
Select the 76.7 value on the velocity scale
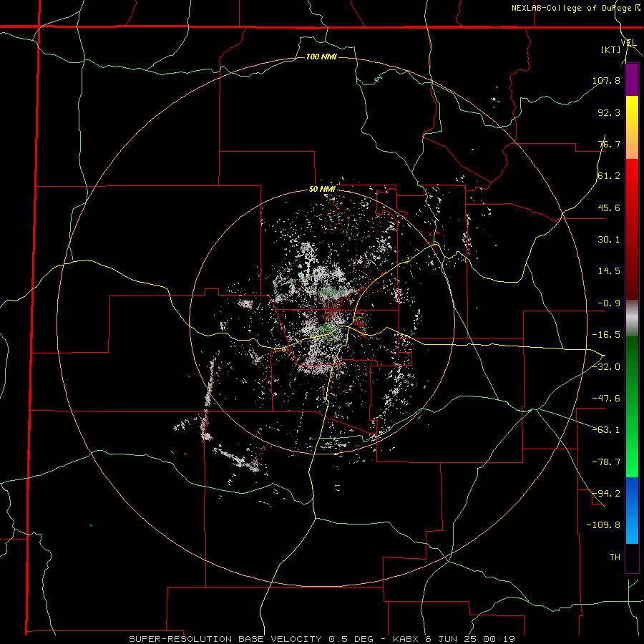[x=609, y=144]
